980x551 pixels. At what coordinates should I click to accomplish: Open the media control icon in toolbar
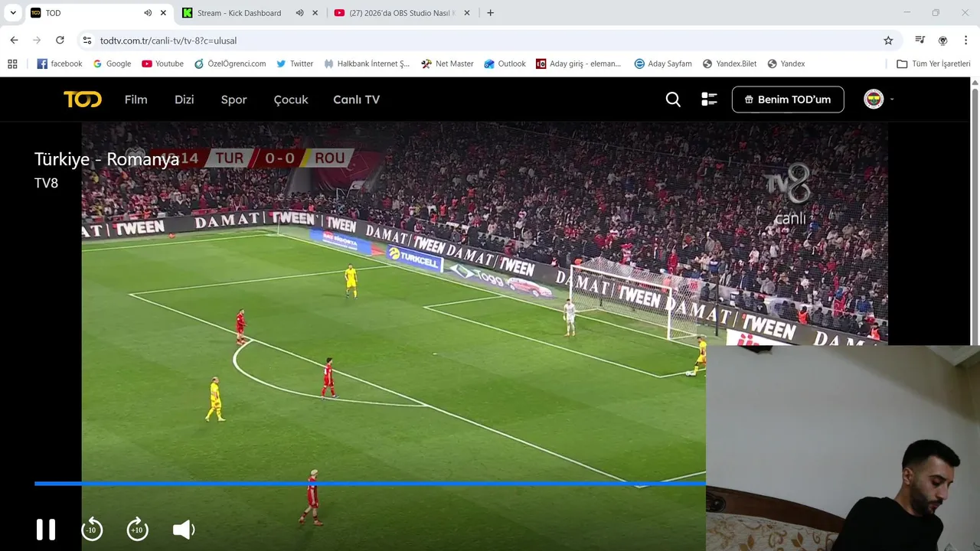tap(920, 41)
